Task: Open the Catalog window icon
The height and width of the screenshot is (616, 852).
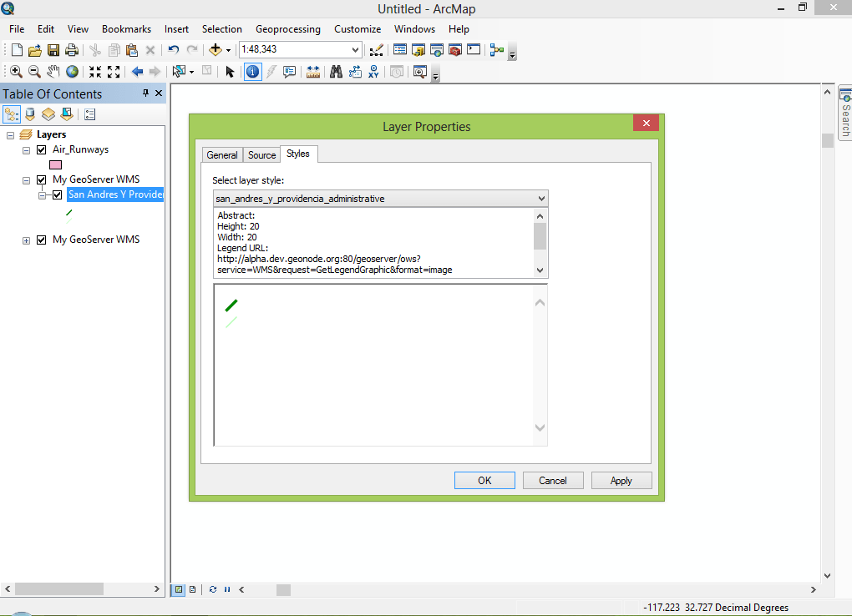Action: point(418,50)
